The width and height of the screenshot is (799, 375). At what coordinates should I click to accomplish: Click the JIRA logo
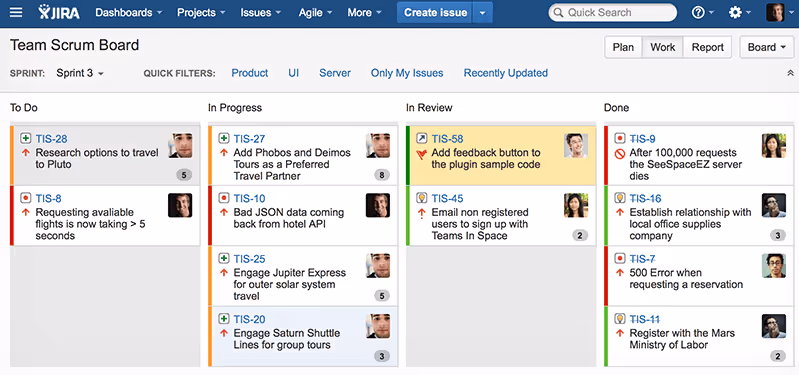coord(59,12)
